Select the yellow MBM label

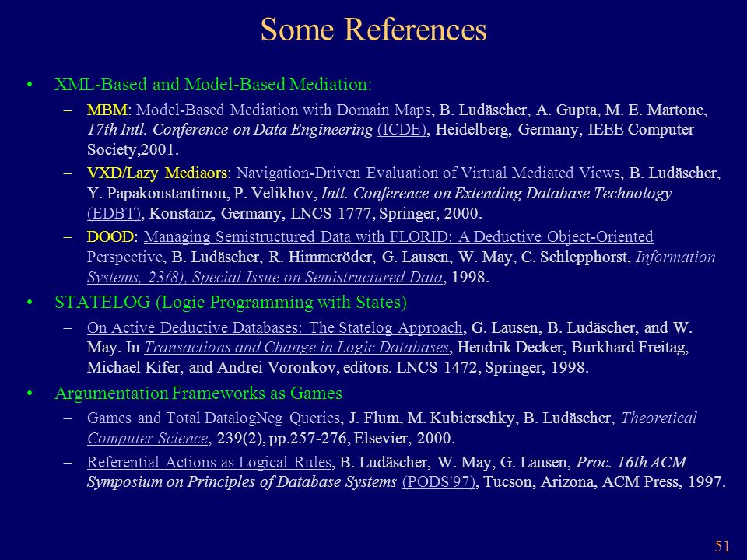[x=107, y=110]
